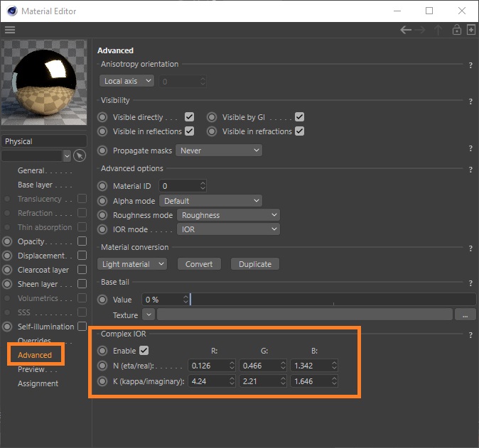Select the Advanced channel in the sidebar

[x=35, y=355]
